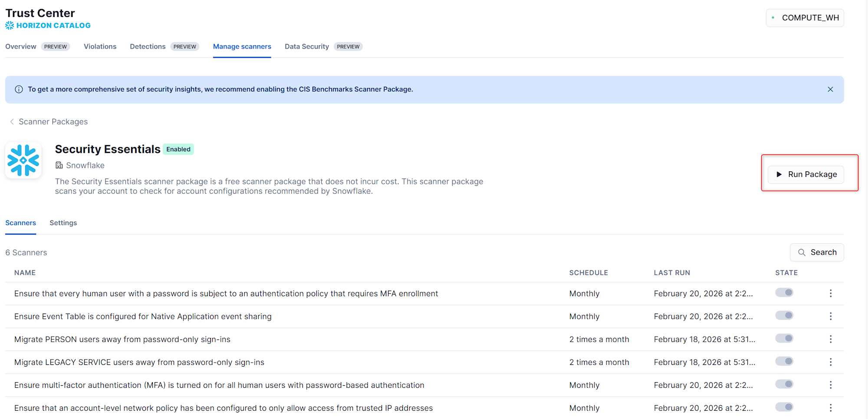Open the COMPUTE_WH warehouse selector

(805, 18)
